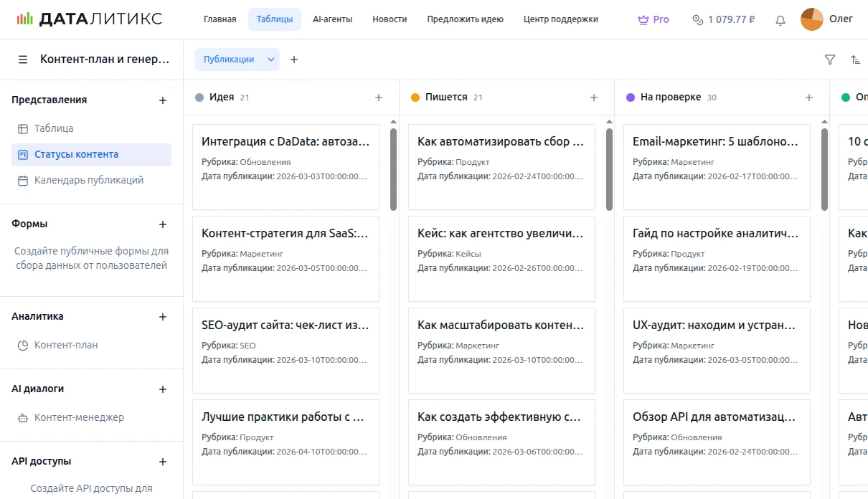Click the balance coins icon
Image resolution: width=868 pixels, height=499 pixels.
pyautogui.click(x=697, y=20)
